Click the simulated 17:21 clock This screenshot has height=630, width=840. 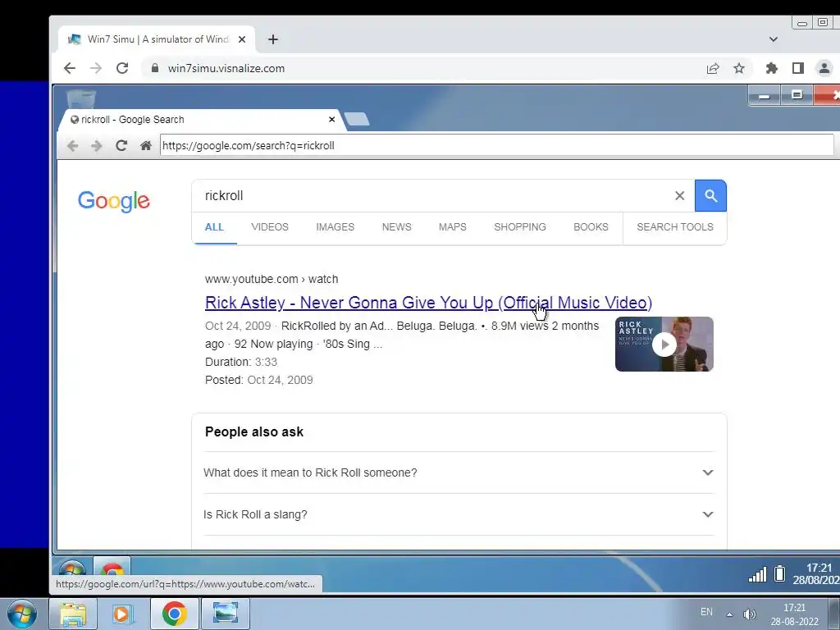tap(816, 573)
